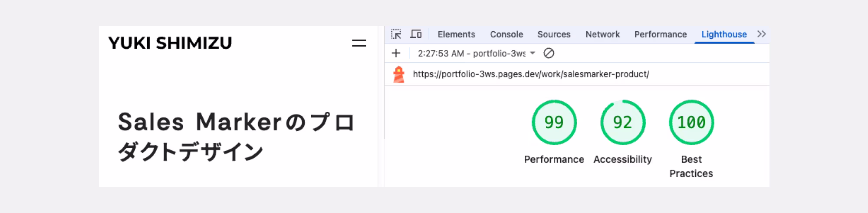
Task: Click the clear all reports icon
Action: 549,53
